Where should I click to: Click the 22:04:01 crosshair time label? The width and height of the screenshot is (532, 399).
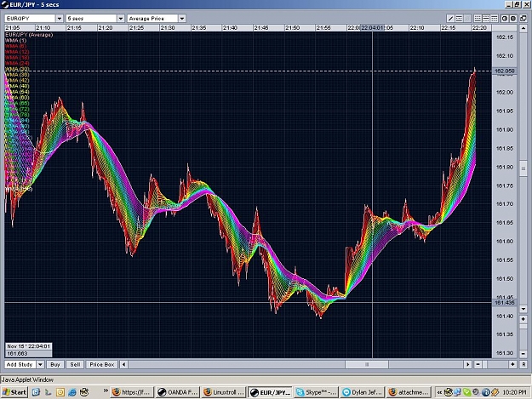pyautogui.click(x=373, y=28)
